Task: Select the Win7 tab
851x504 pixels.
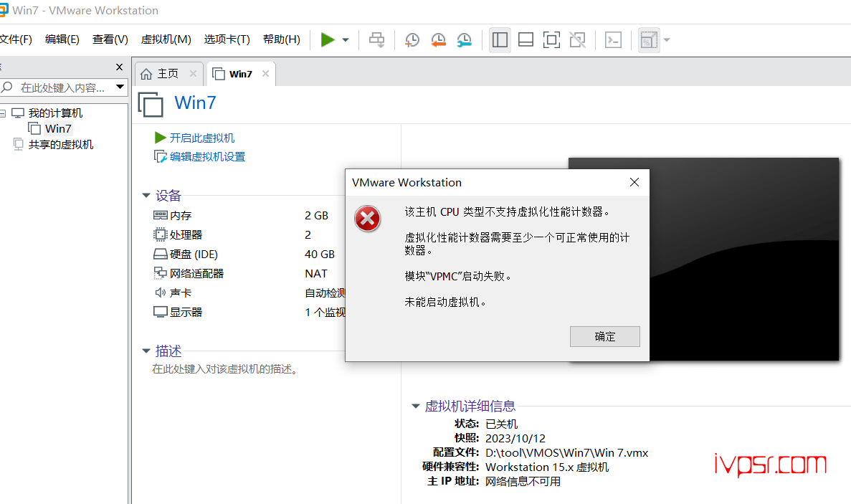Action: point(240,74)
